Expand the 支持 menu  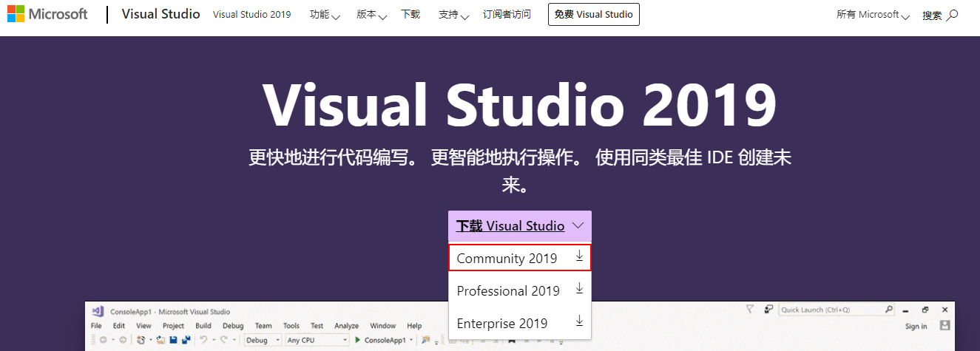[x=453, y=15]
